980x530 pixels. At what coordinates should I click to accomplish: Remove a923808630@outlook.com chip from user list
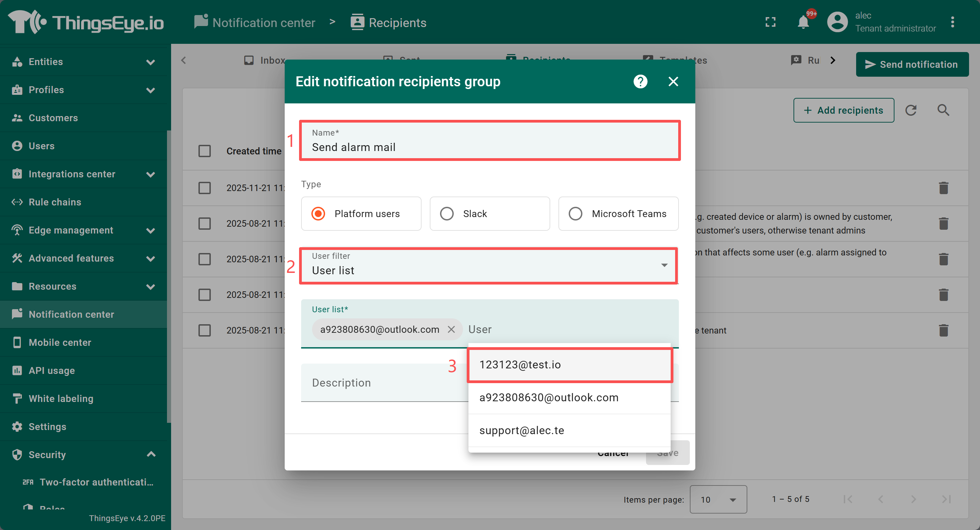451,329
